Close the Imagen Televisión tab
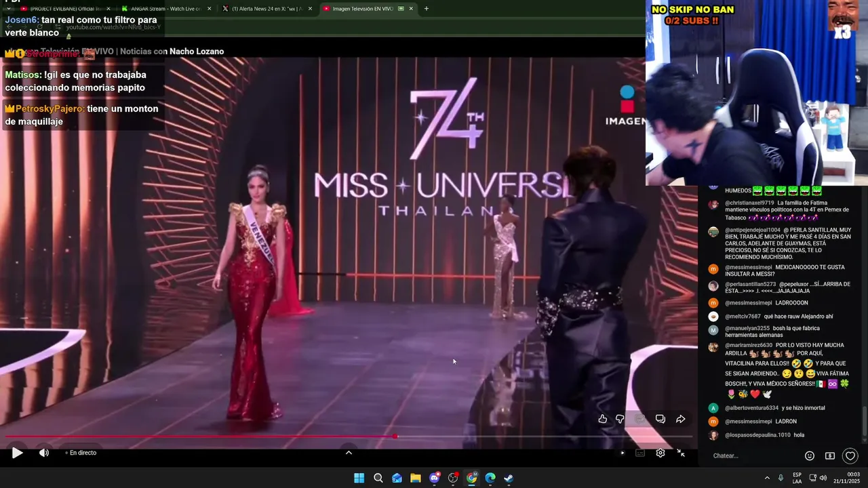This screenshot has height=488, width=868. tap(411, 9)
